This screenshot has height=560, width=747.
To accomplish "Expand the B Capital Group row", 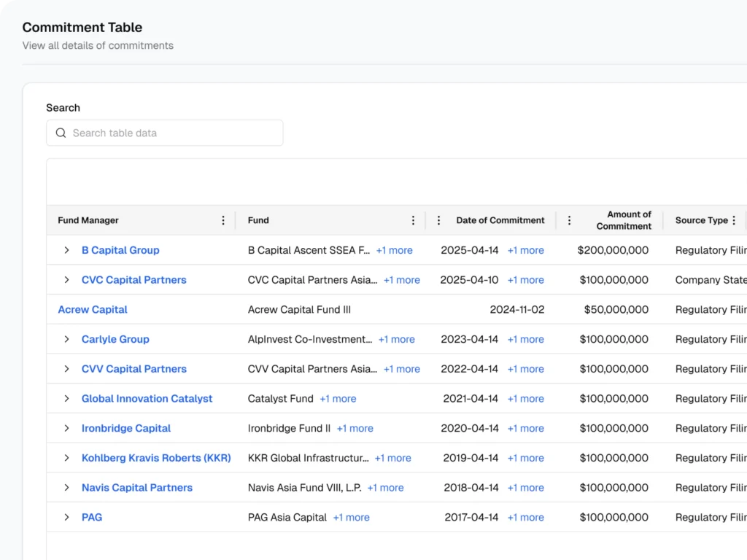I will [66, 250].
